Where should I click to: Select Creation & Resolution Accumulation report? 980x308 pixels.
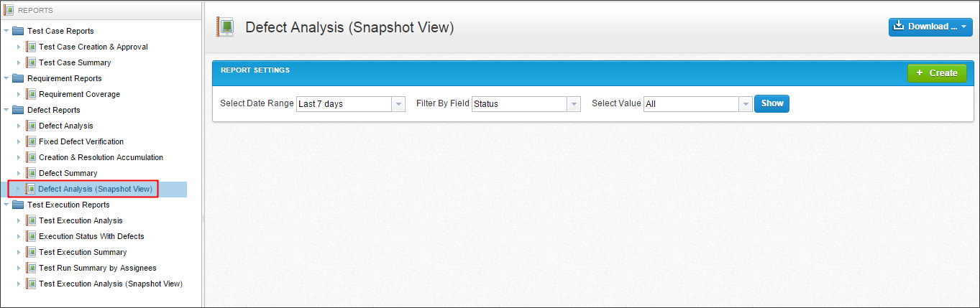click(x=101, y=157)
